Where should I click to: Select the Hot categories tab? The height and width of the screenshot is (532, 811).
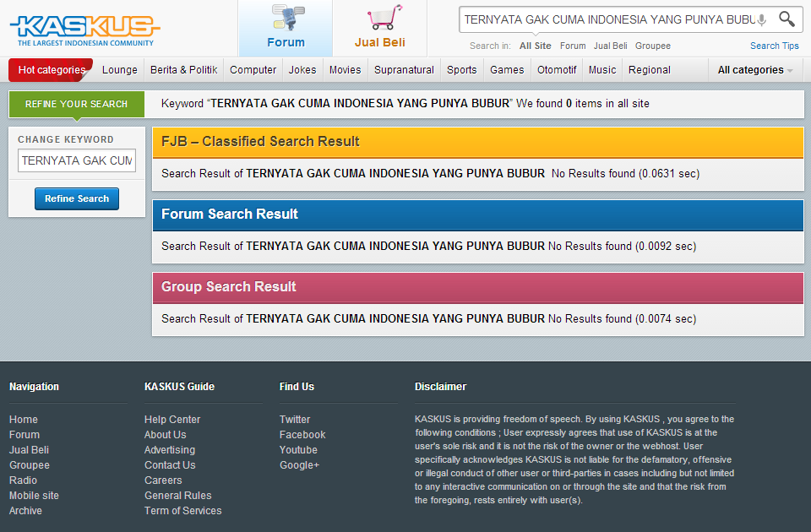52,70
